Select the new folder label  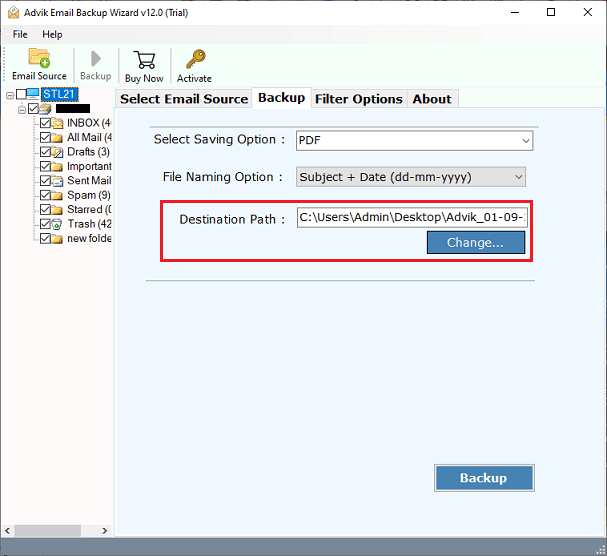pyautogui.click(x=89, y=239)
